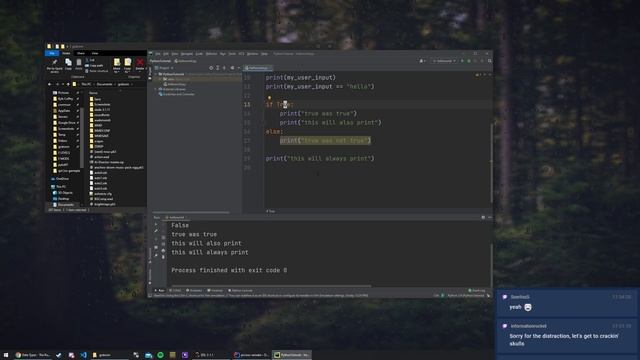The width and height of the screenshot is (640, 360).
Task: Open the Terminal tool window tab
Action: tap(215, 291)
